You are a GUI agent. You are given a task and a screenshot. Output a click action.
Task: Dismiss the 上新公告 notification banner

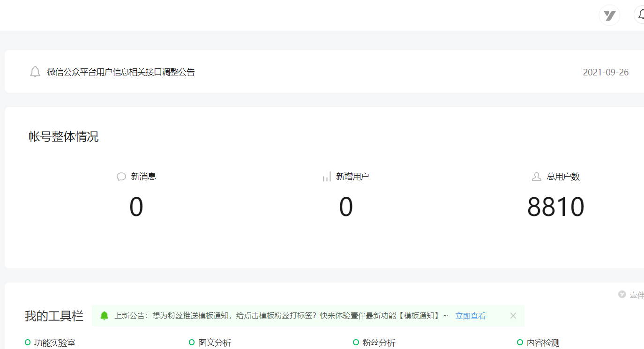pyautogui.click(x=513, y=316)
